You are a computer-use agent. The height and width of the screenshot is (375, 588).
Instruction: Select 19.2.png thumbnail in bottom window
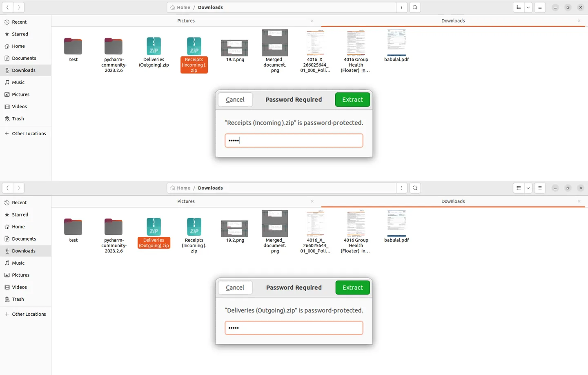(235, 228)
